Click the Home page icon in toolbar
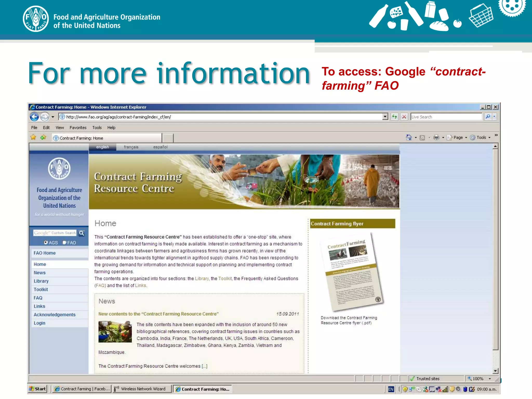This screenshot has width=532, height=399. tap(409, 137)
